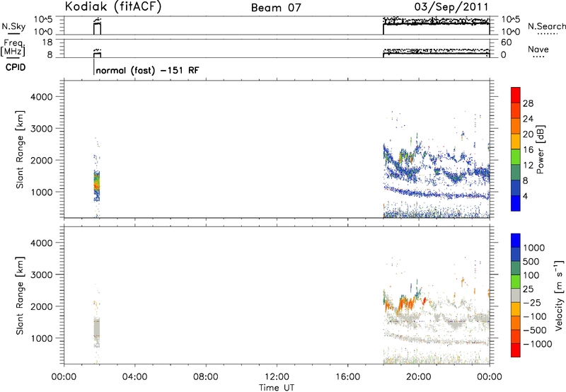Click the "12" power colorbar value
The image size is (566, 392).
pyautogui.click(x=528, y=165)
